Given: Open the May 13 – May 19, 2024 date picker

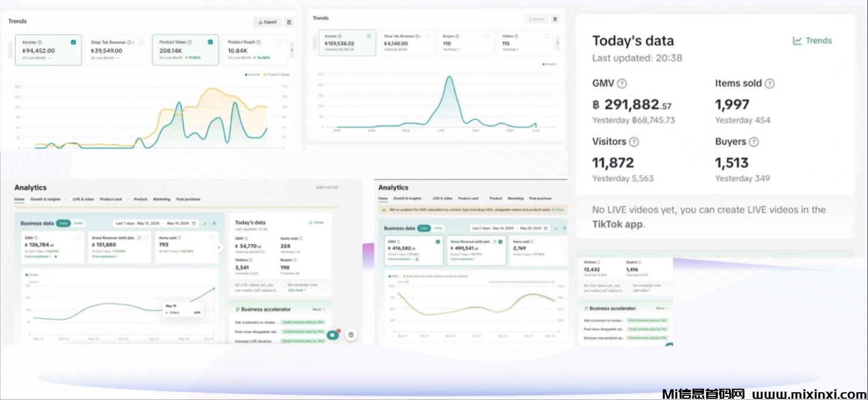Looking at the screenshot, I should (155, 224).
